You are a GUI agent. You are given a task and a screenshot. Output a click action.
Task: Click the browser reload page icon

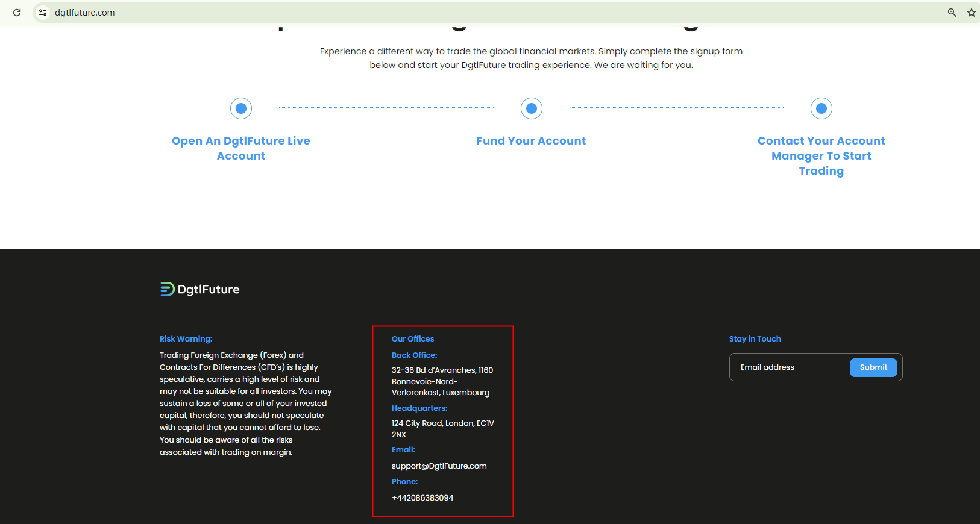point(17,13)
